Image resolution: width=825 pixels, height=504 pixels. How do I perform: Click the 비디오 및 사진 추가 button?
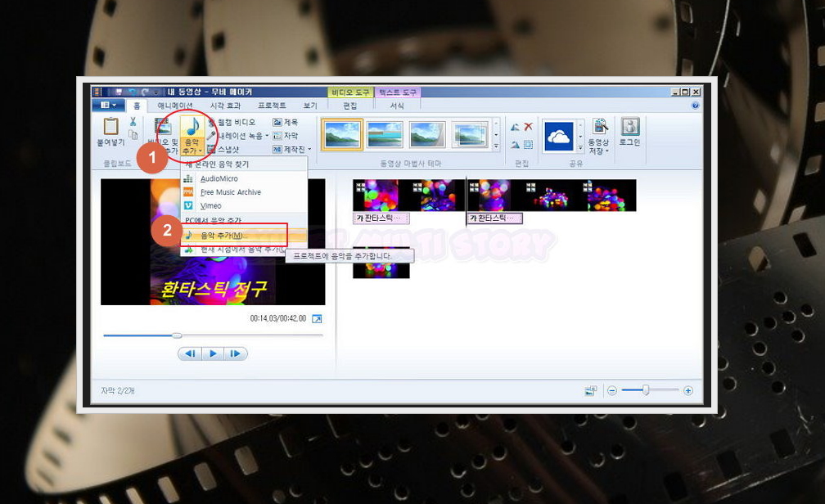[x=163, y=135]
